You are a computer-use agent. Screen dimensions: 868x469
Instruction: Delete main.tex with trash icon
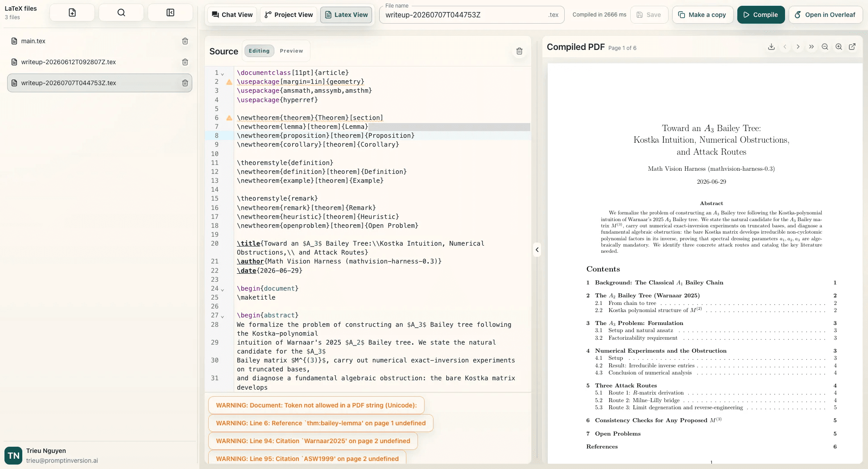point(185,41)
